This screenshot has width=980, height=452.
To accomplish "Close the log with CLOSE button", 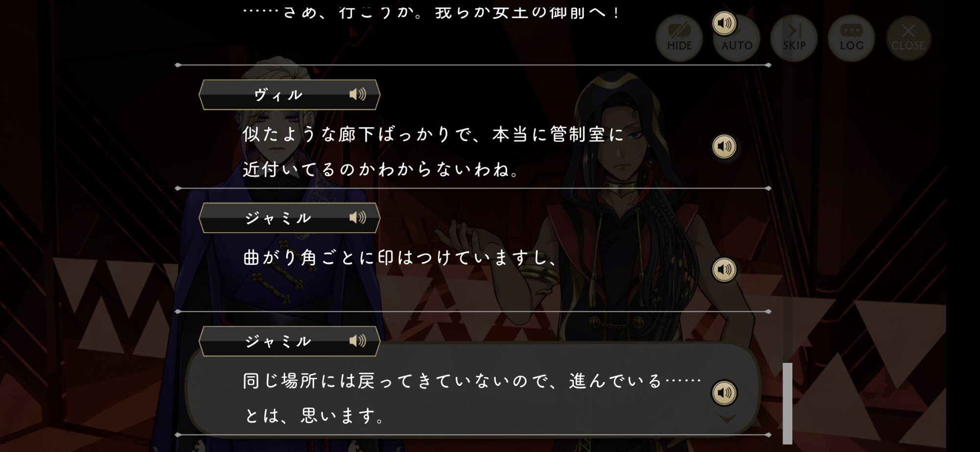I will [908, 38].
